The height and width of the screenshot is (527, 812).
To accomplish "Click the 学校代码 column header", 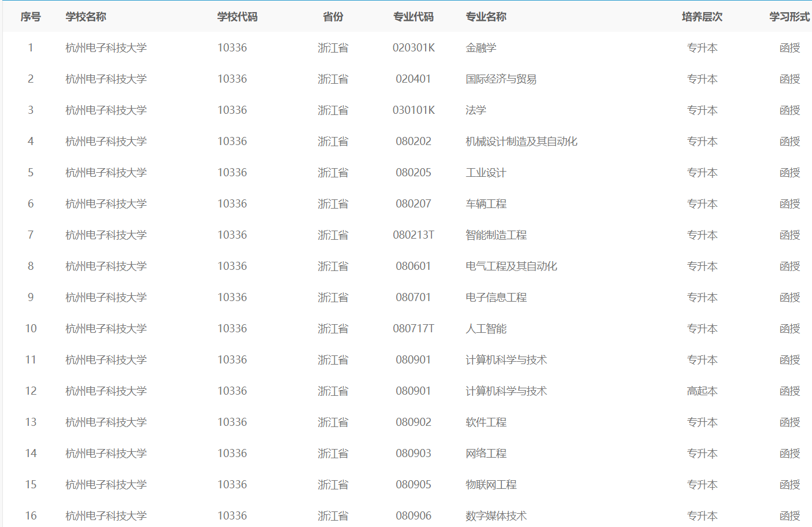I will click(x=237, y=17).
